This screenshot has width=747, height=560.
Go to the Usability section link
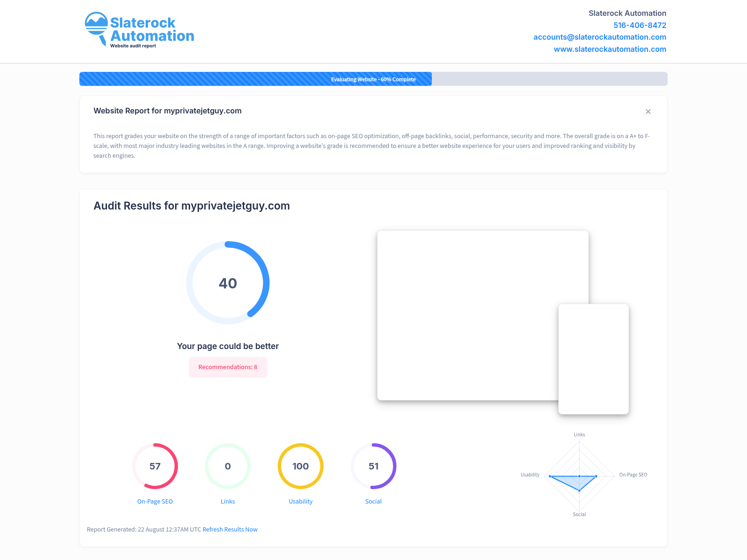(x=301, y=501)
